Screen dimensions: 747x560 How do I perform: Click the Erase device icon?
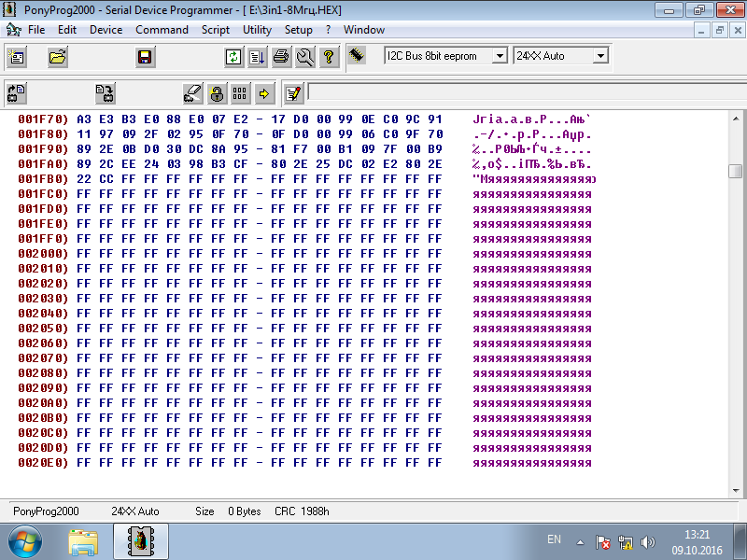click(x=192, y=93)
